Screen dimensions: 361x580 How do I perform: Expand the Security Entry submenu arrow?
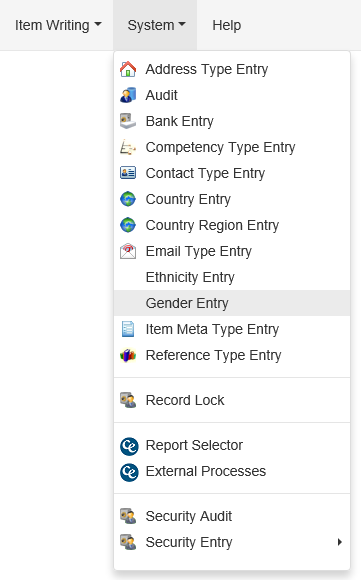pyautogui.click(x=340, y=542)
